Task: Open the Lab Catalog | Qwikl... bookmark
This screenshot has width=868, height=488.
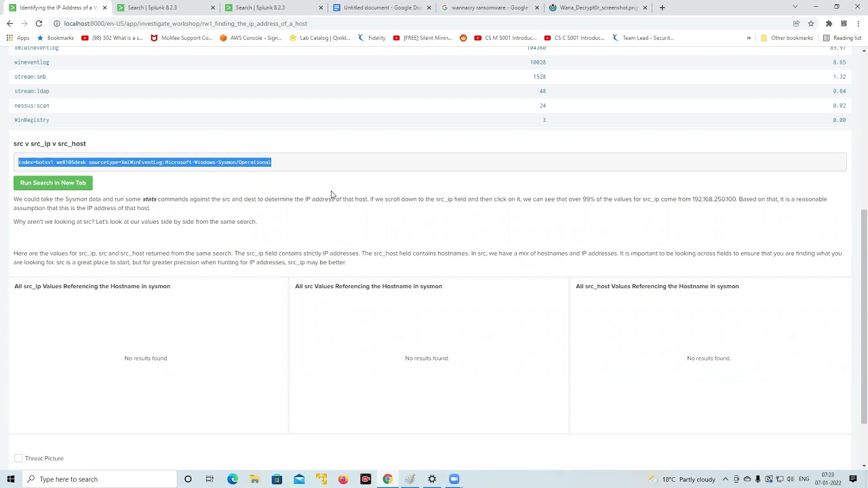Action: pos(320,38)
